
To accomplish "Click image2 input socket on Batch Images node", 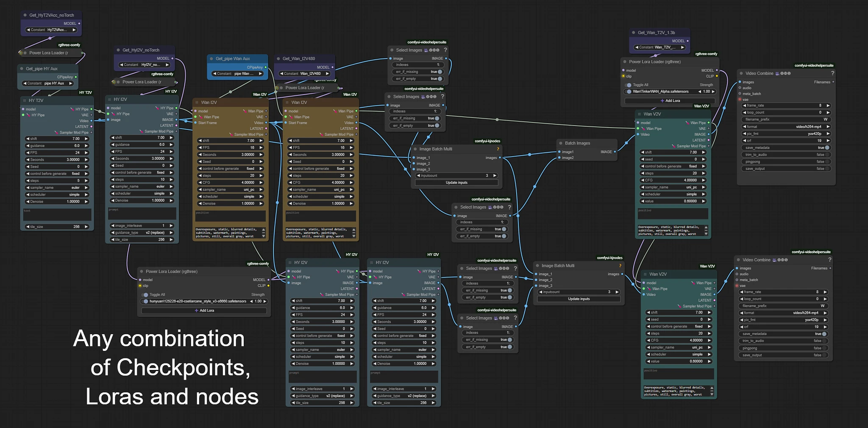I will [559, 158].
